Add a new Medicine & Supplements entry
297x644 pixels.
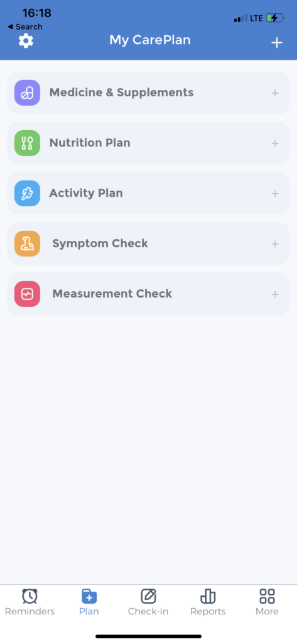[x=275, y=93]
